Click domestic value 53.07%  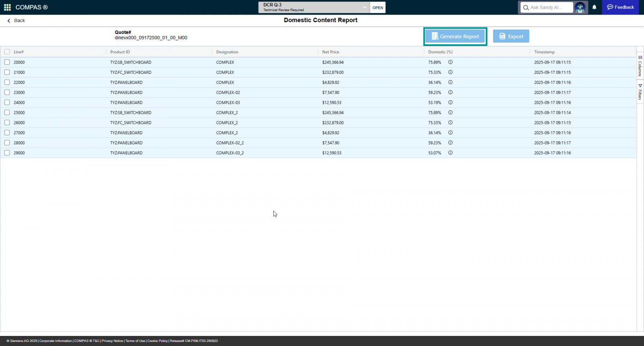coord(435,153)
